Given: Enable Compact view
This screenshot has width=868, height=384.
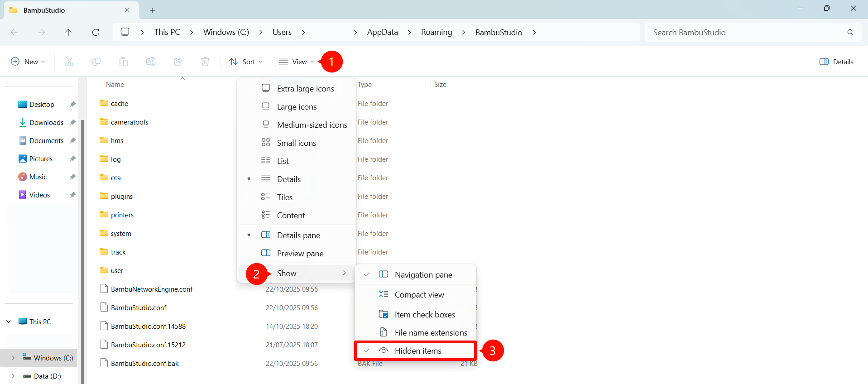Looking at the screenshot, I should coord(415,294).
